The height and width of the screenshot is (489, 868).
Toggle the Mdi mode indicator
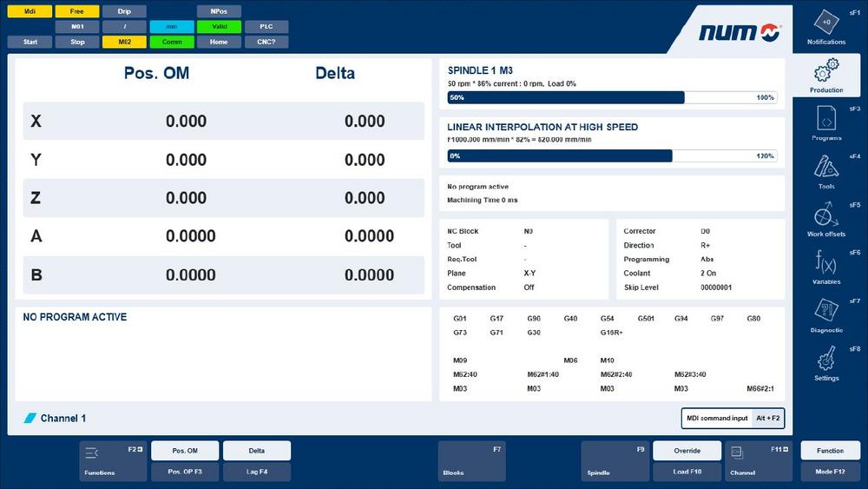point(30,11)
